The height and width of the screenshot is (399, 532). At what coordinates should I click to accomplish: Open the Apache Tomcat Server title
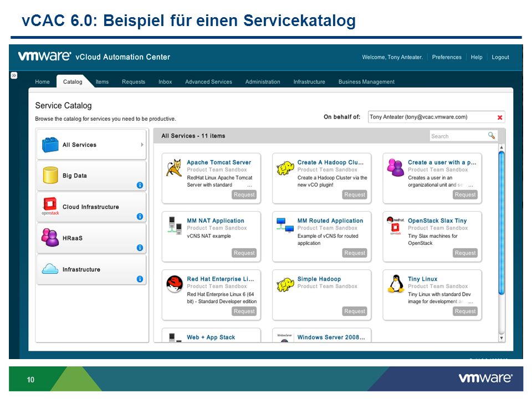coord(219,162)
